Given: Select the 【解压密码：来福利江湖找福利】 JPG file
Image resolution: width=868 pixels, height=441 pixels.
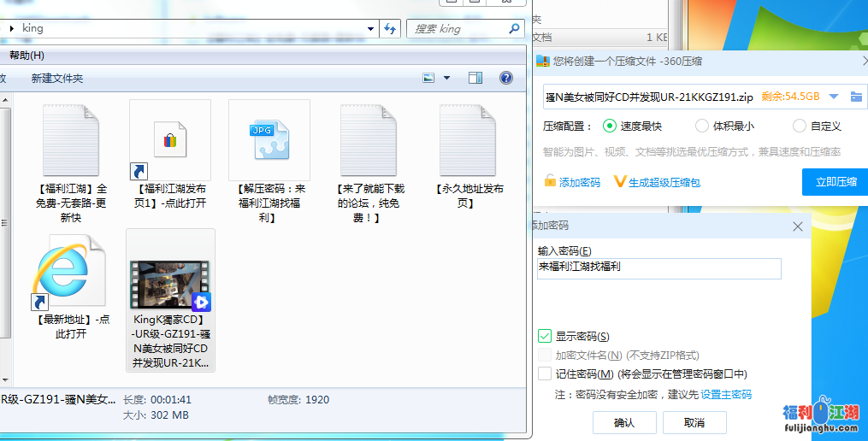Looking at the screenshot, I should tap(269, 162).
